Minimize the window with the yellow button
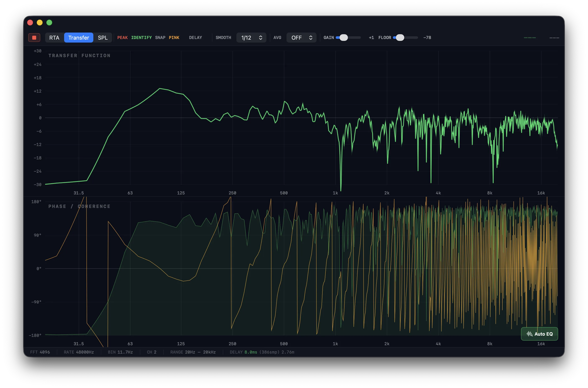The height and width of the screenshot is (388, 588). 40,23
